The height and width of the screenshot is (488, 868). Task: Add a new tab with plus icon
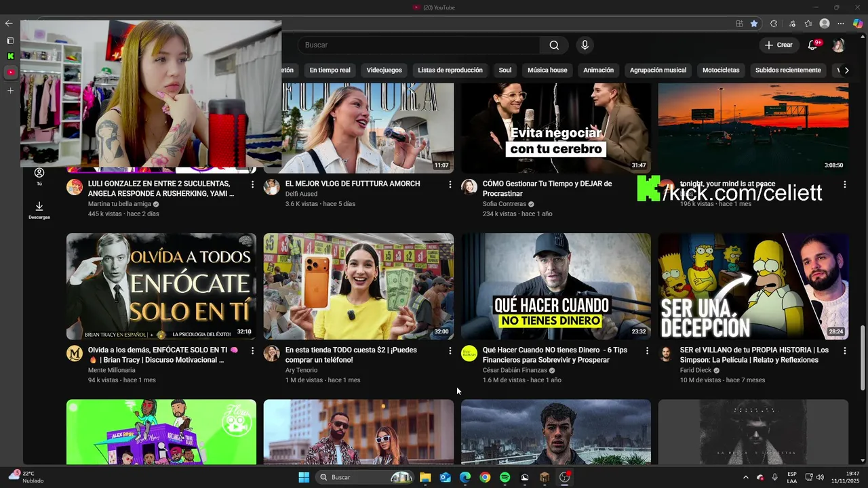coord(10,90)
